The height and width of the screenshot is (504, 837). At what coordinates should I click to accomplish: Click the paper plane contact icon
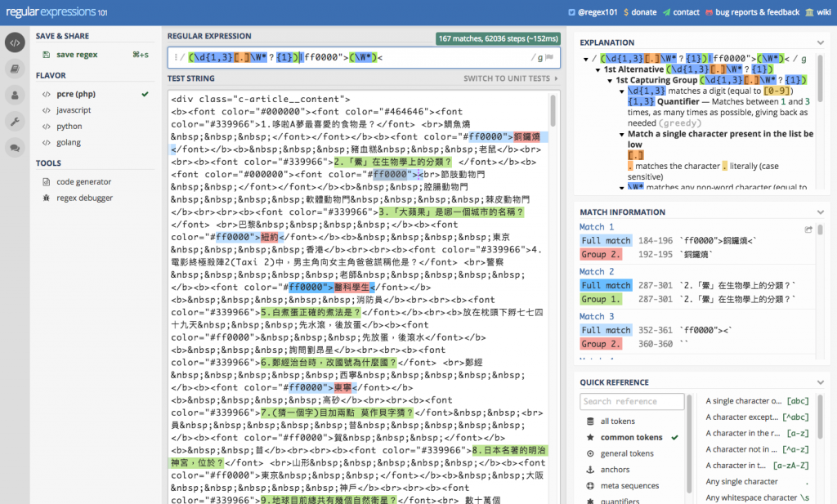click(667, 12)
